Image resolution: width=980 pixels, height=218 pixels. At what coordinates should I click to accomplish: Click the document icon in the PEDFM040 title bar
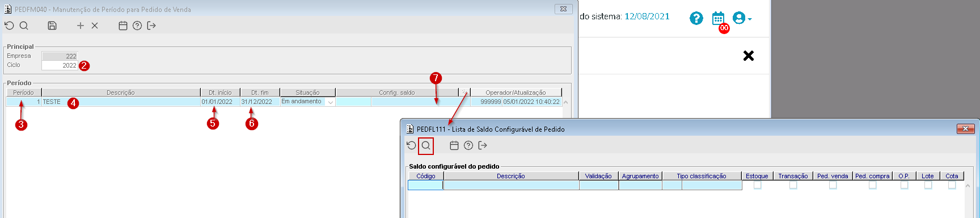tap(8, 9)
